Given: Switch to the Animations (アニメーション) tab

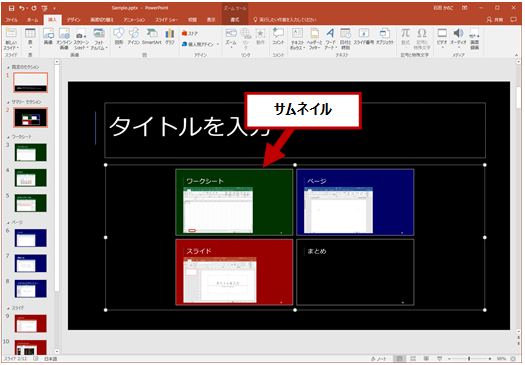Looking at the screenshot, I should (134, 20).
